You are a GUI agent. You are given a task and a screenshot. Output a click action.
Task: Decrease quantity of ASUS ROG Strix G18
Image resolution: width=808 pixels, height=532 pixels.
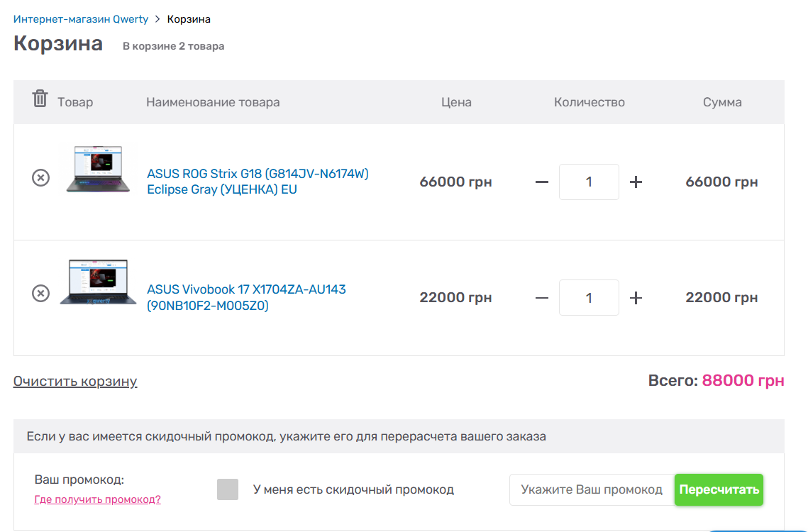542,182
